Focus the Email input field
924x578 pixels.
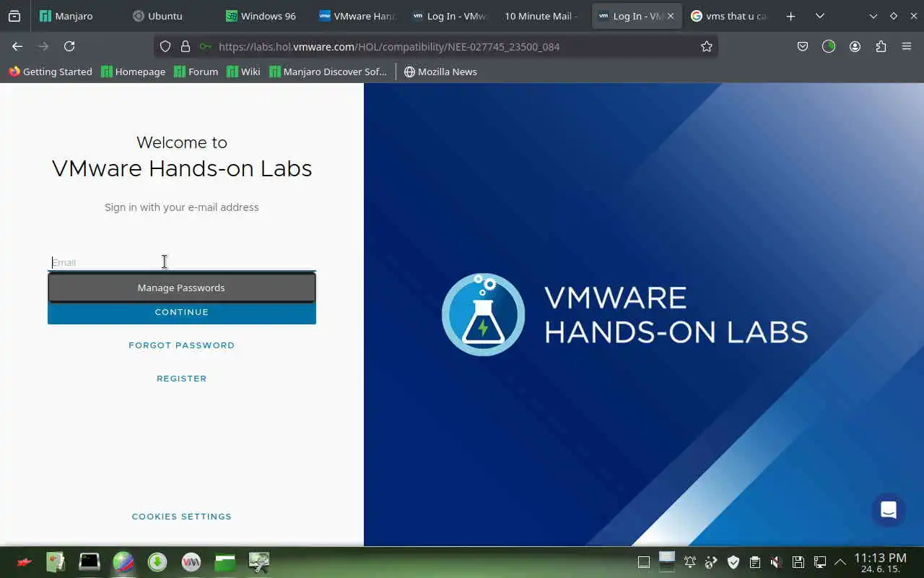(182, 262)
